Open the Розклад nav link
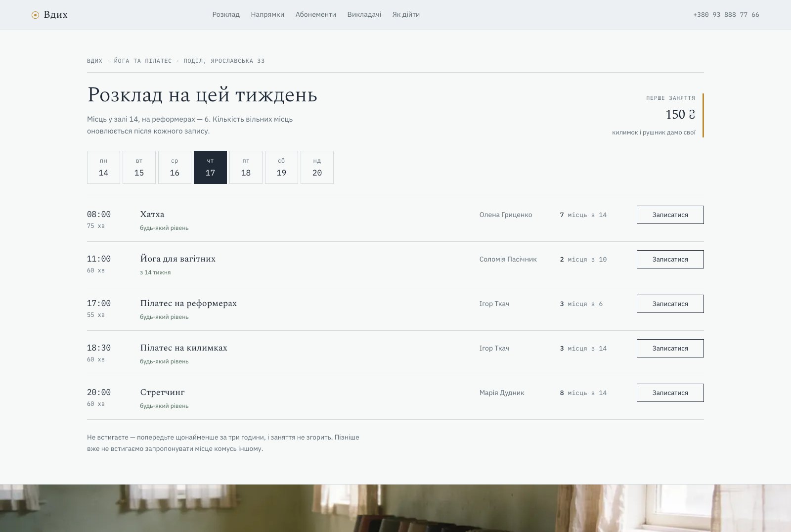The image size is (791, 532). (x=226, y=15)
